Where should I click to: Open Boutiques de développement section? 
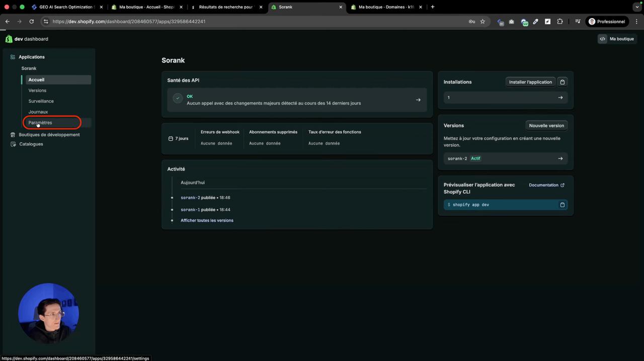tap(49, 135)
